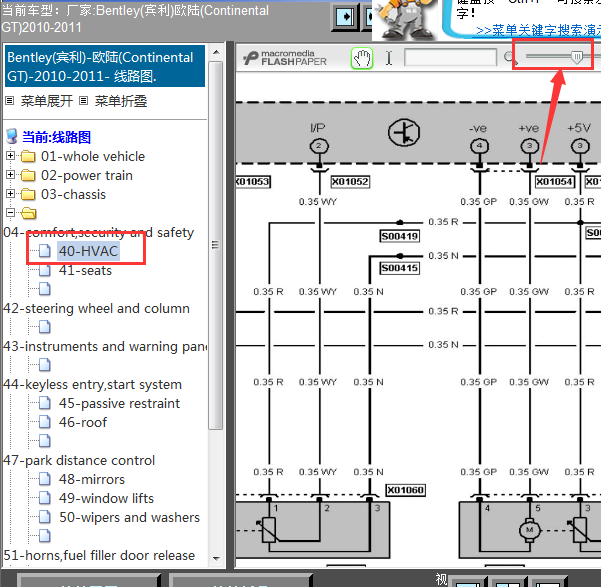This screenshot has width=601, height=587.
Task: Click the first arrow button beside vehicle title
Action: coord(345,17)
